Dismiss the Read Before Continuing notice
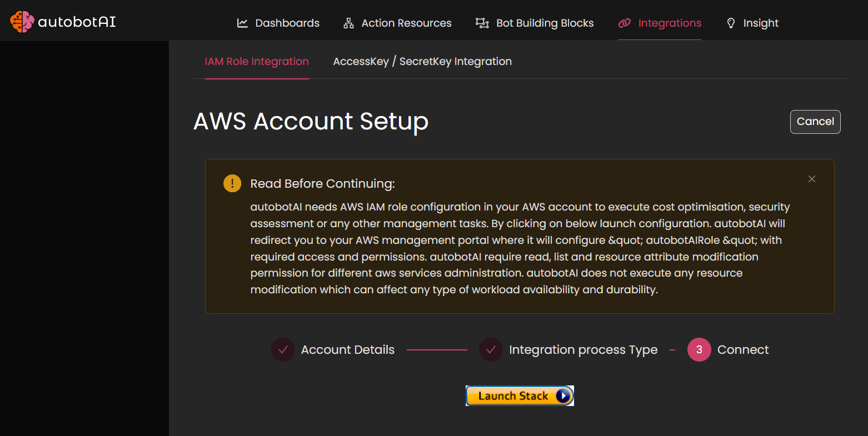The image size is (868, 436). pyautogui.click(x=812, y=179)
